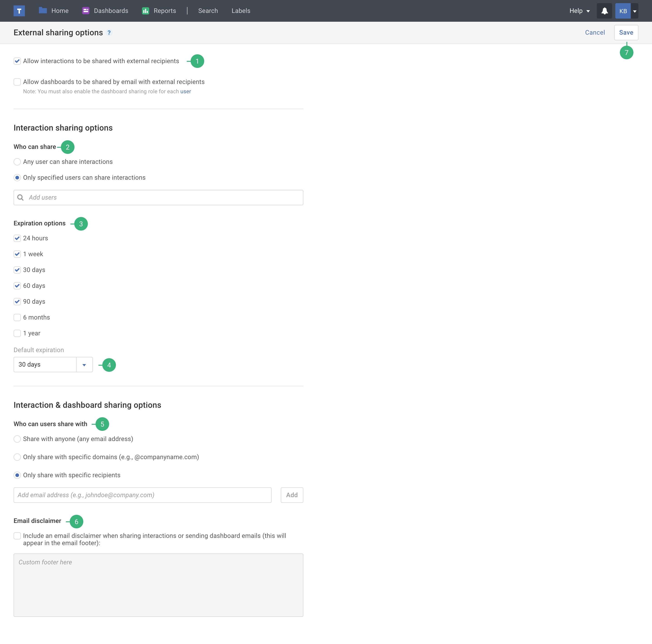Save the external sharing options
This screenshot has width=652, height=644.
click(x=626, y=33)
